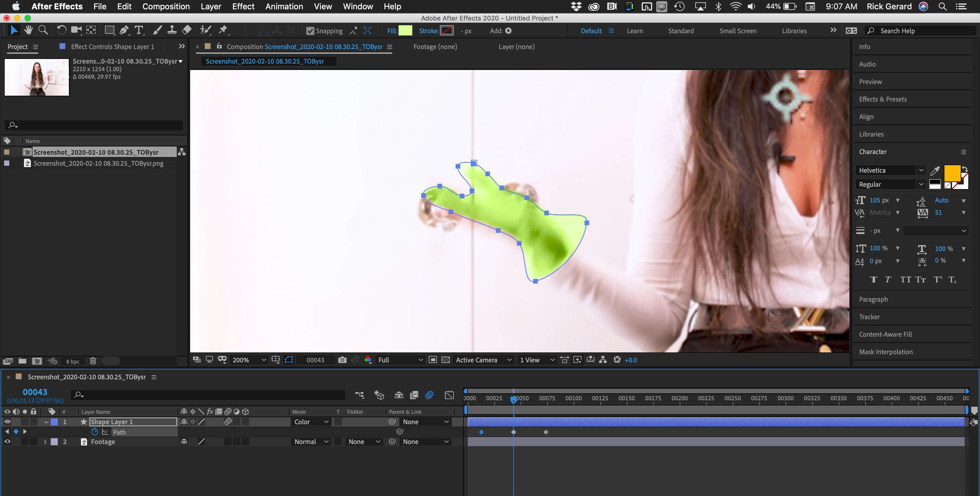The height and width of the screenshot is (496, 980).
Task: Choose the Hand tool
Action: coord(28,30)
